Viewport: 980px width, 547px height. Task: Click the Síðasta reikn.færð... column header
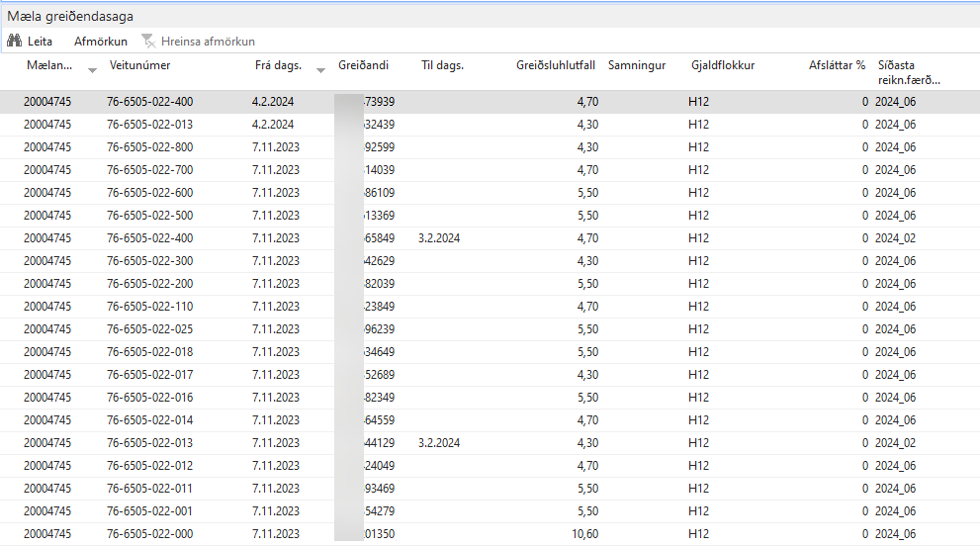pyautogui.click(x=908, y=72)
